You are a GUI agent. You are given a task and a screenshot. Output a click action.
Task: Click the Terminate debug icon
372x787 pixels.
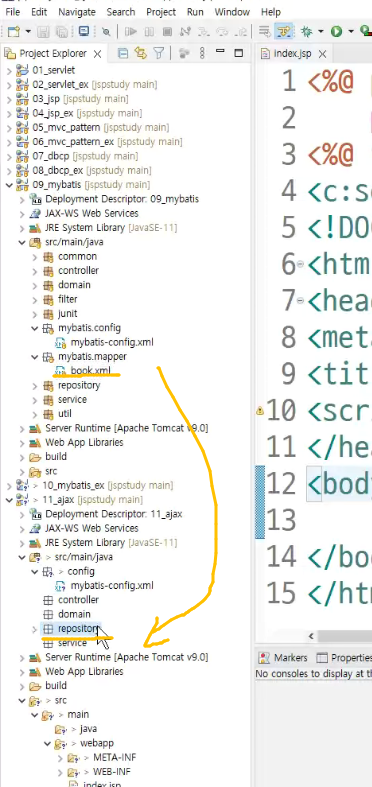(168, 32)
